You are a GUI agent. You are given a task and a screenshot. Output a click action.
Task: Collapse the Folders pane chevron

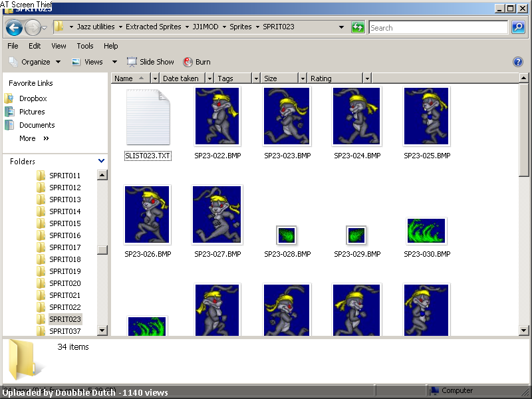click(x=101, y=161)
